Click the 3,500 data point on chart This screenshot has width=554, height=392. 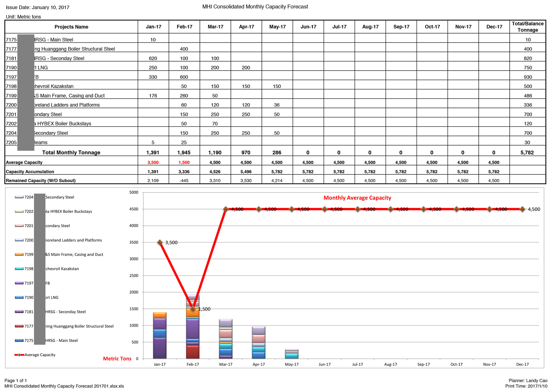tap(160, 242)
